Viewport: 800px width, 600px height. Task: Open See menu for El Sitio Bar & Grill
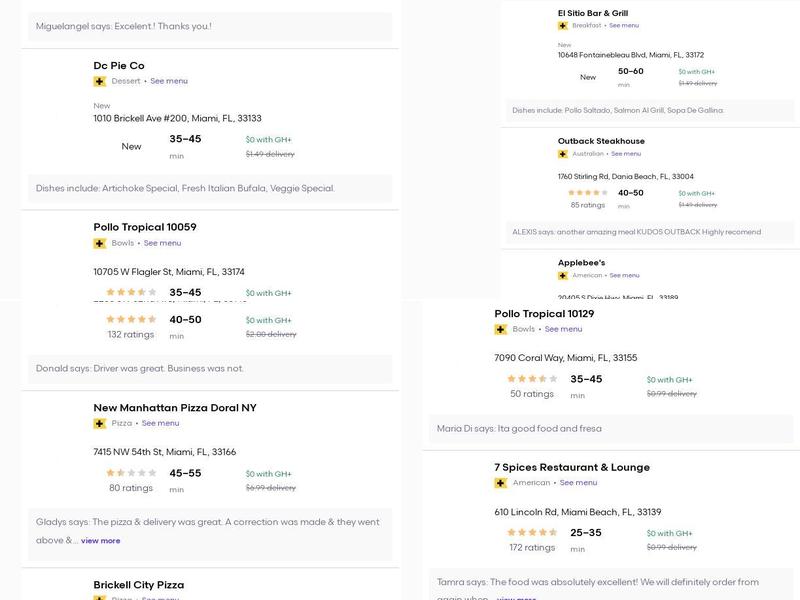pyautogui.click(x=624, y=25)
